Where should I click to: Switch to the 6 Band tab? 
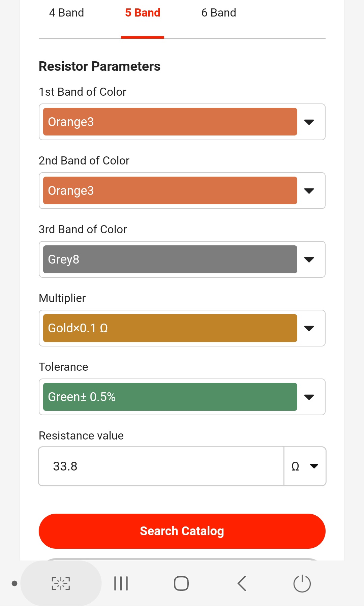tap(219, 13)
